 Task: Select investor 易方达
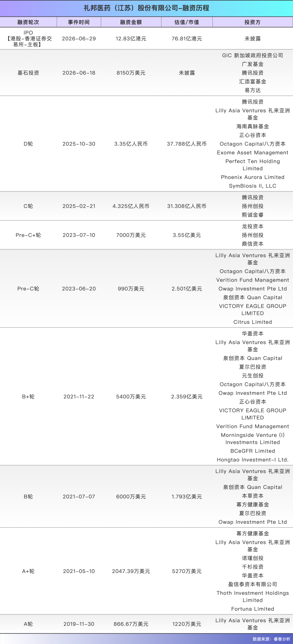click(253, 90)
